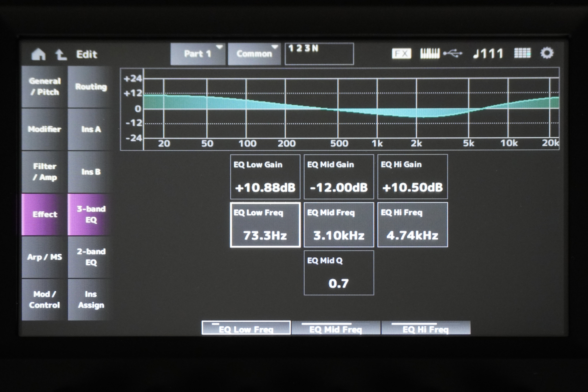Open the Filter / Amp section

(x=45, y=172)
